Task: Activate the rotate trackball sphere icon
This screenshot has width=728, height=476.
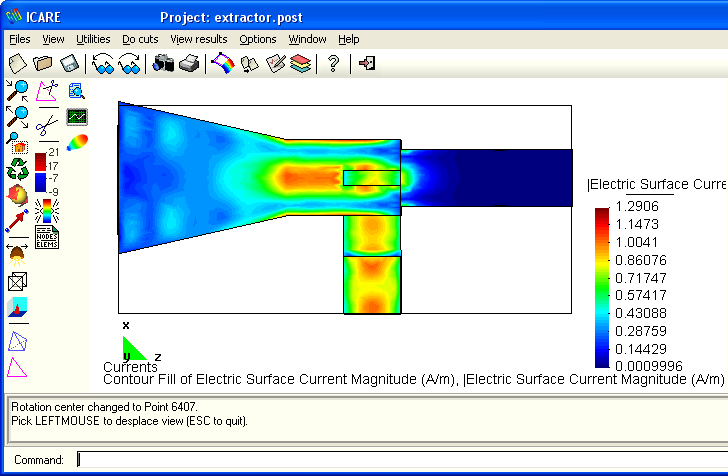Action: [17, 195]
